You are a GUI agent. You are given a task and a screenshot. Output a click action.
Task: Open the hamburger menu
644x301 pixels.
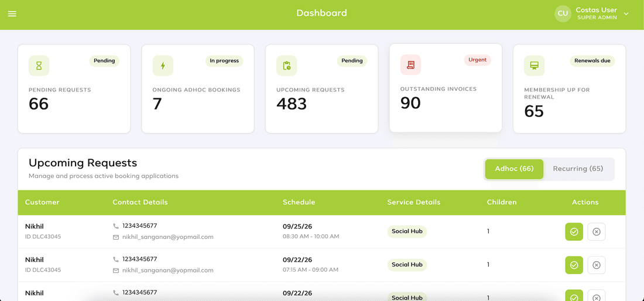pyautogui.click(x=12, y=14)
